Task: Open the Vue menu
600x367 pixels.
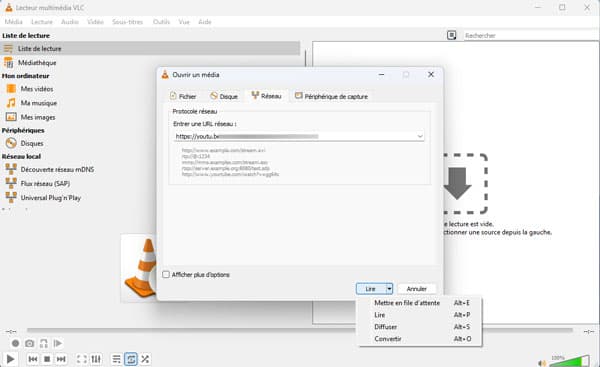Action: pyautogui.click(x=184, y=22)
